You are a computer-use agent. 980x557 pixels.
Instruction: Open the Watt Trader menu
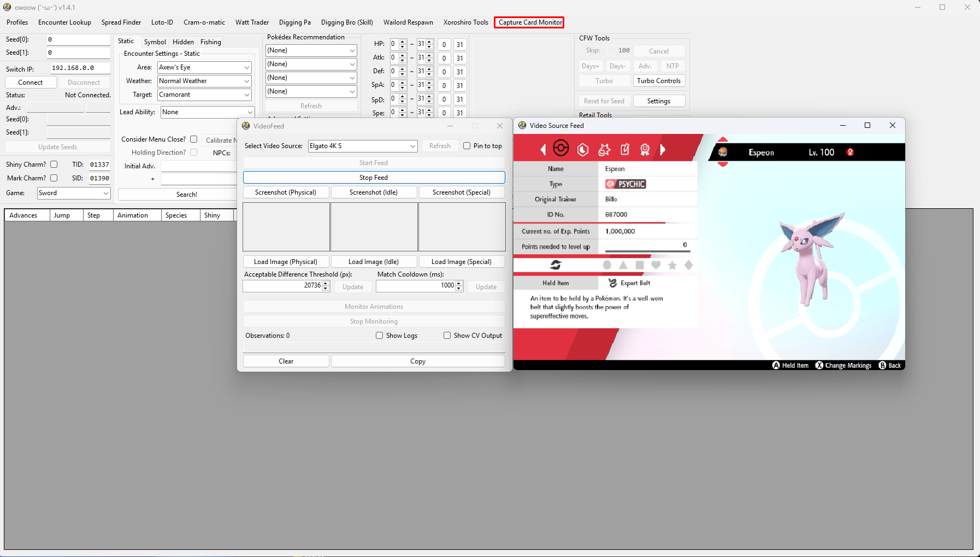(x=252, y=22)
